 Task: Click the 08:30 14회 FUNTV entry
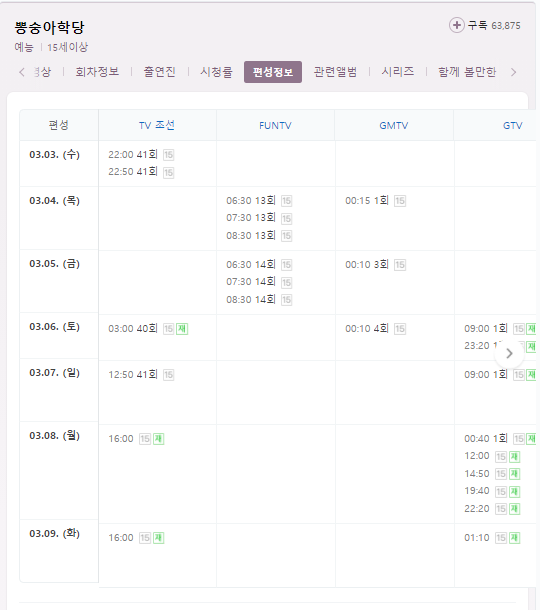coord(251,300)
